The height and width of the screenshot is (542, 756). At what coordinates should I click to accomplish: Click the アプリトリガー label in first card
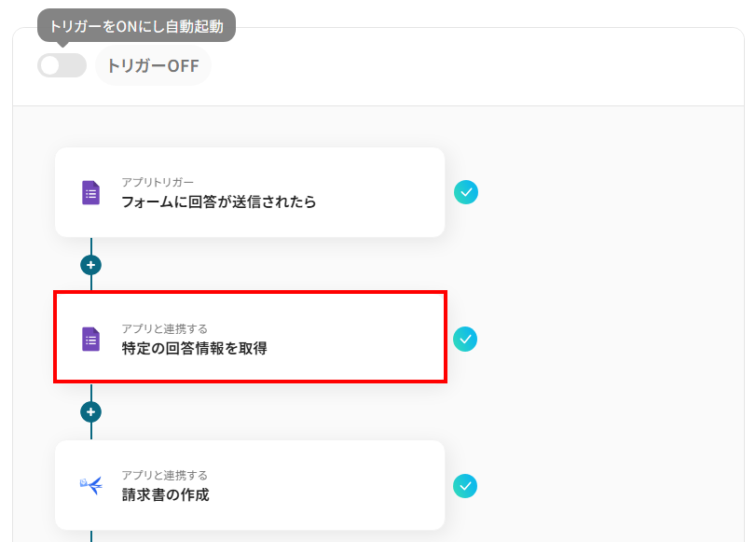[157, 182]
